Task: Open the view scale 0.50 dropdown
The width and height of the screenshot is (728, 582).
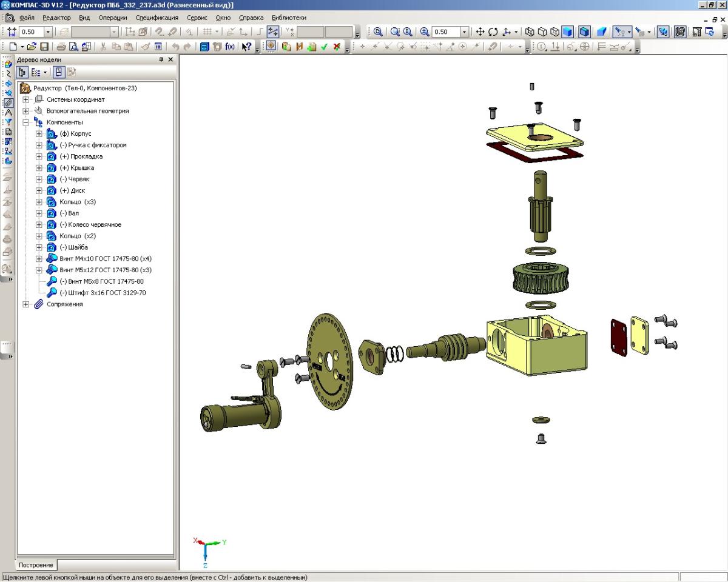Action: click(465, 32)
